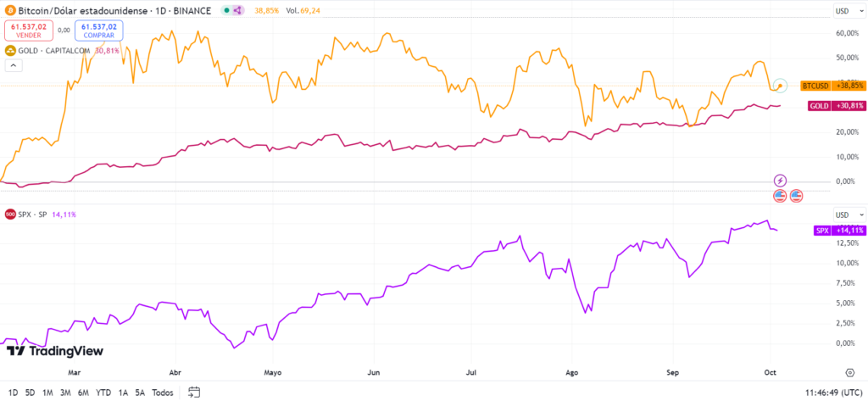Collapse the indicator legend with chevron
This screenshot has height=401, width=868.
pos(14,65)
